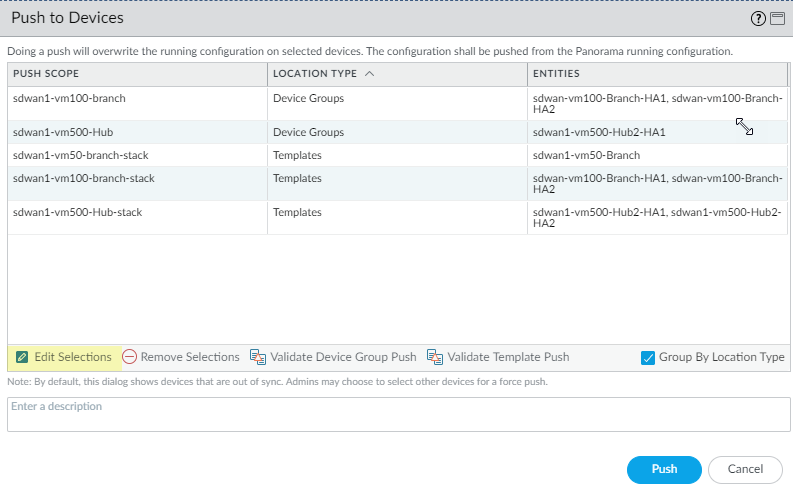Select the sdwan1-vm100-branch device group row
Image resolution: width=793 pixels, height=495 pixels.
coord(69,99)
